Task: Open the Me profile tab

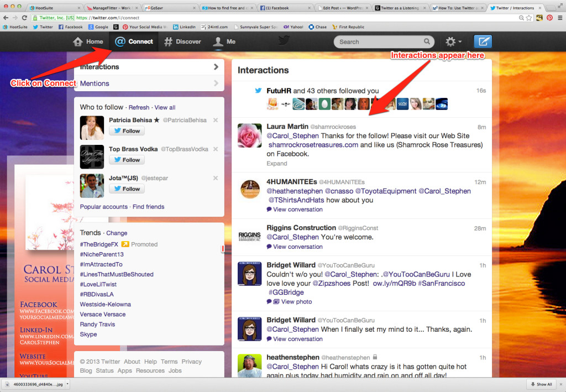Action: click(x=224, y=42)
